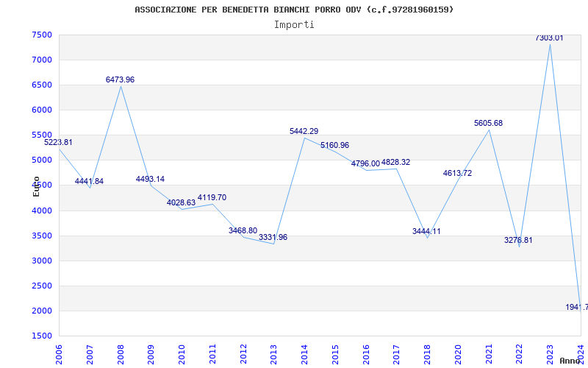Click the 3468.80 data label
The width and height of the screenshot is (588, 368).
pyautogui.click(x=243, y=230)
